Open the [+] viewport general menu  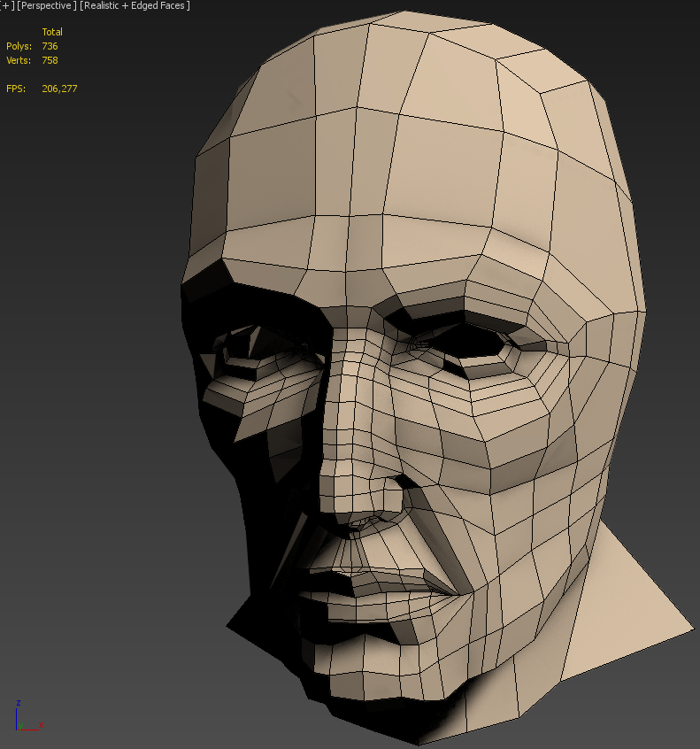pyautogui.click(x=7, y=5)
